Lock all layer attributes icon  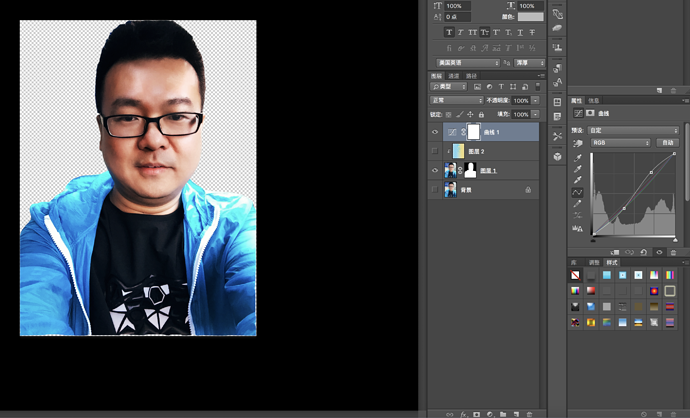coord(481,114)
